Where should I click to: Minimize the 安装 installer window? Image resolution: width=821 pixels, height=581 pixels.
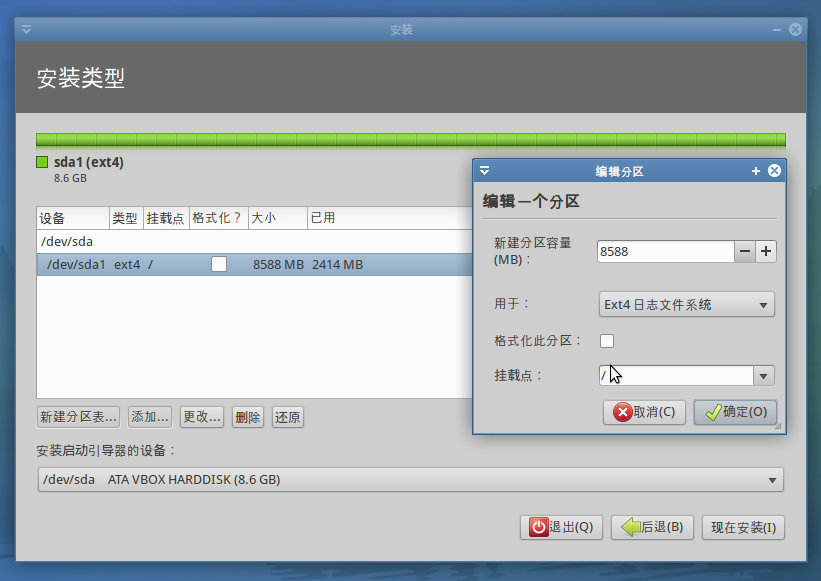tap(776, 30)
